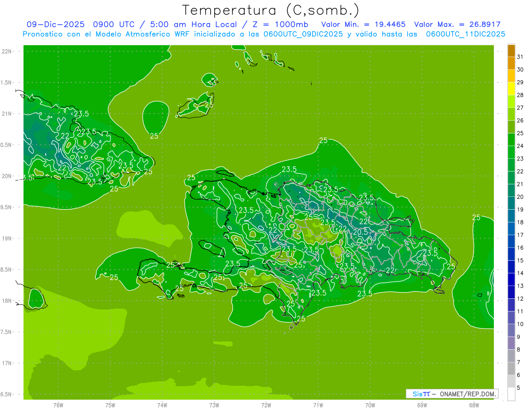Click the "16" value on the color scale

click(520, 248)
